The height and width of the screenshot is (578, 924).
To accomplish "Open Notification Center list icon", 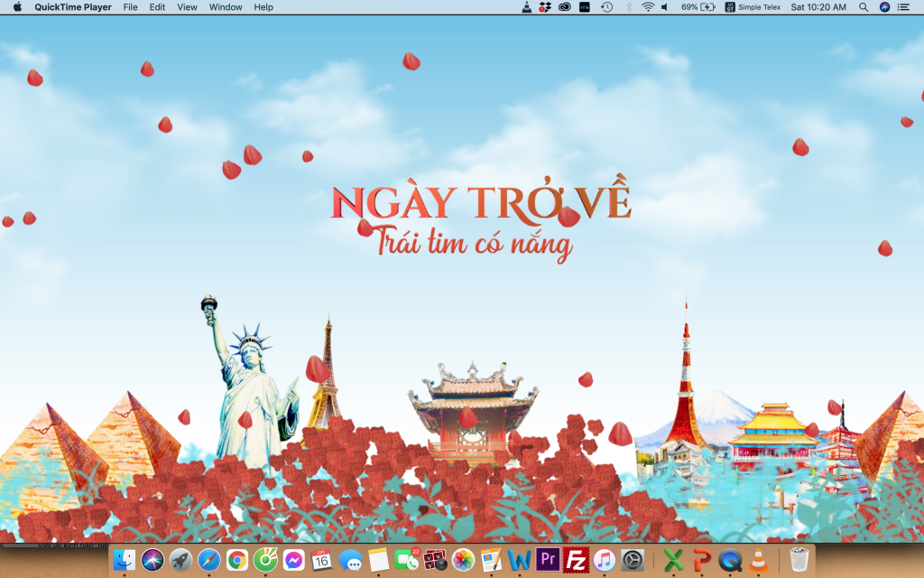I will coord(903,7).
